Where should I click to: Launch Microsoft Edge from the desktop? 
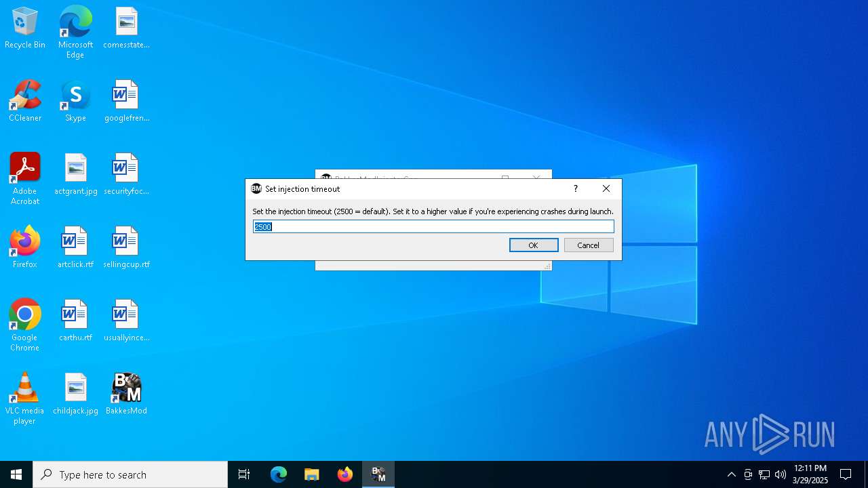75,33
